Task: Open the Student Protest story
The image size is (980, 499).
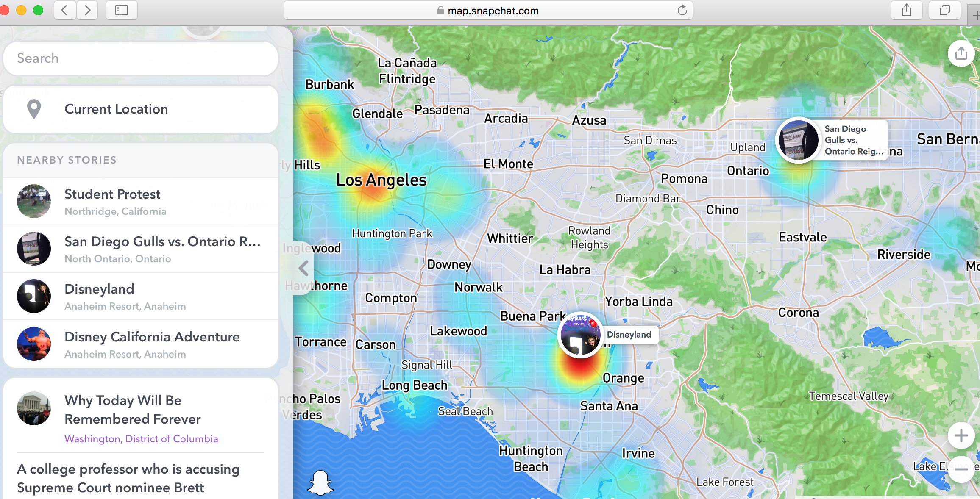Action: point(141,201)
